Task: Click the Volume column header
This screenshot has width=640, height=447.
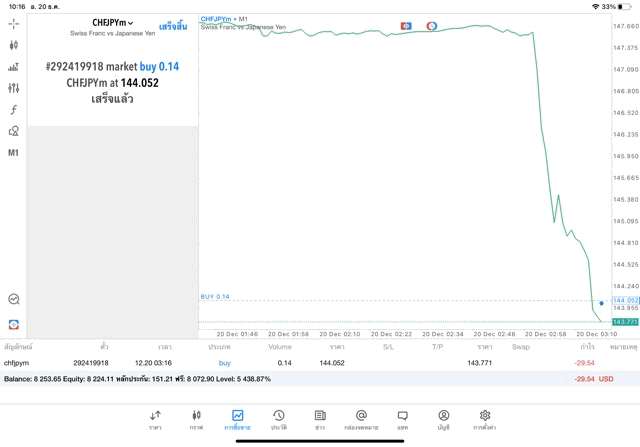Action: click(x=280, y=347)
